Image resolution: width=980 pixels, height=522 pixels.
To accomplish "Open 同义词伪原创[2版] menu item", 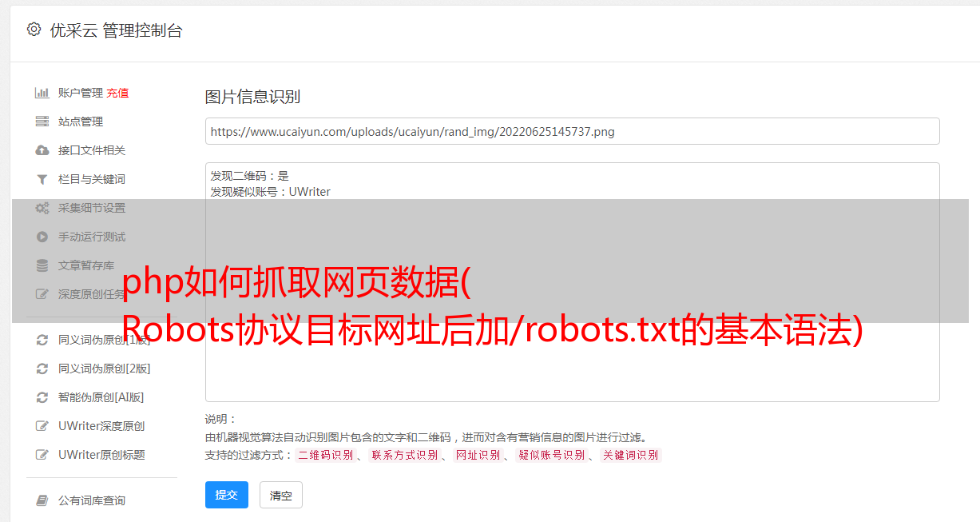I will coord(105,369).
